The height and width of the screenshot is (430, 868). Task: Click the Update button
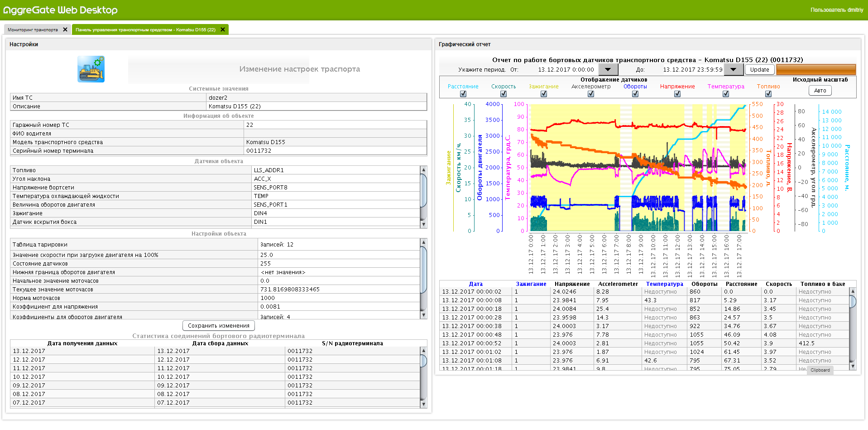point(759,70)
